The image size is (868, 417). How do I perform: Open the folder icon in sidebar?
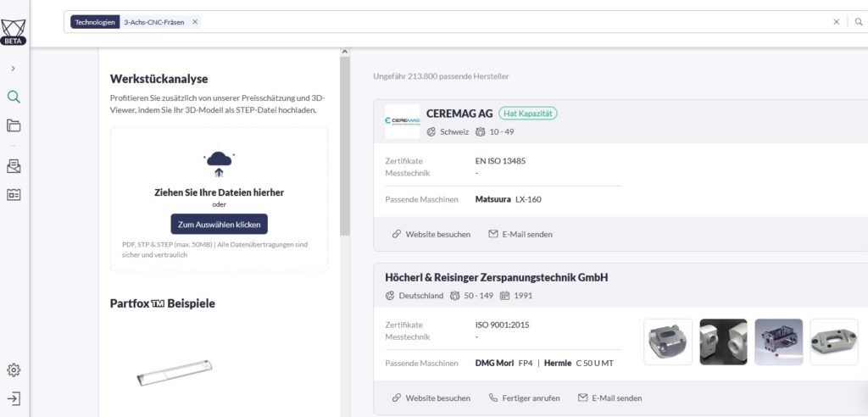click(x=14, y=125)
